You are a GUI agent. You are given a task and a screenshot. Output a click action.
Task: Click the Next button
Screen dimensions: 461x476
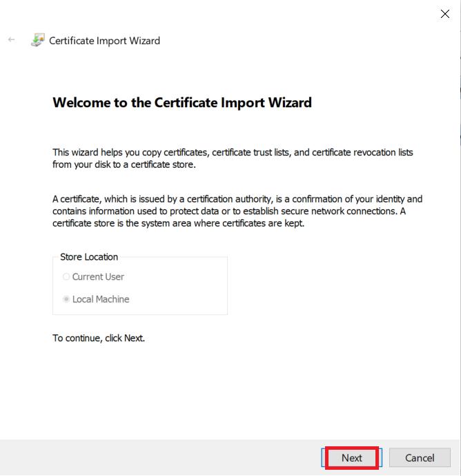click(x=351, y=457)
